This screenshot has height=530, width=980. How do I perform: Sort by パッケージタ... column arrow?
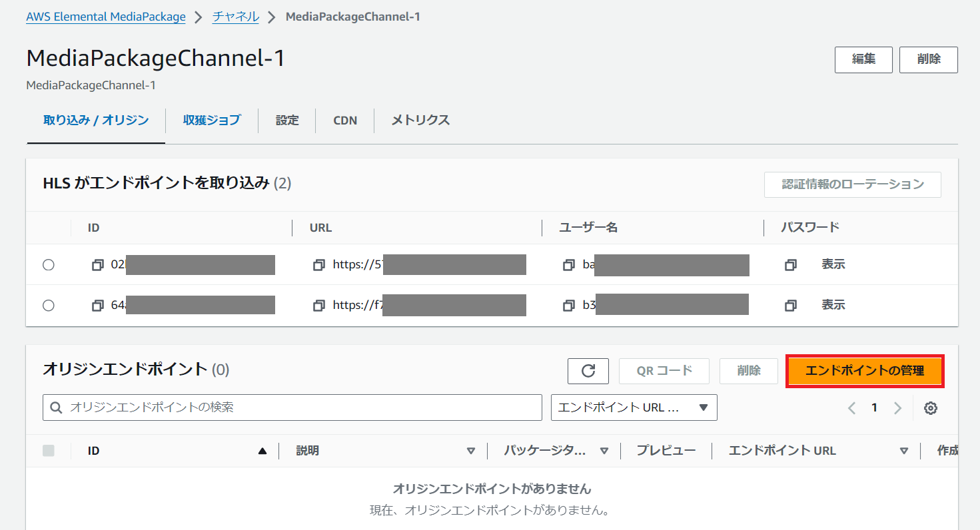604,451
